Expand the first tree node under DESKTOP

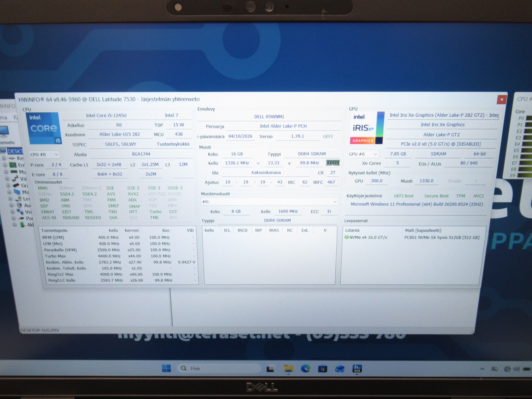click(4, 158)
